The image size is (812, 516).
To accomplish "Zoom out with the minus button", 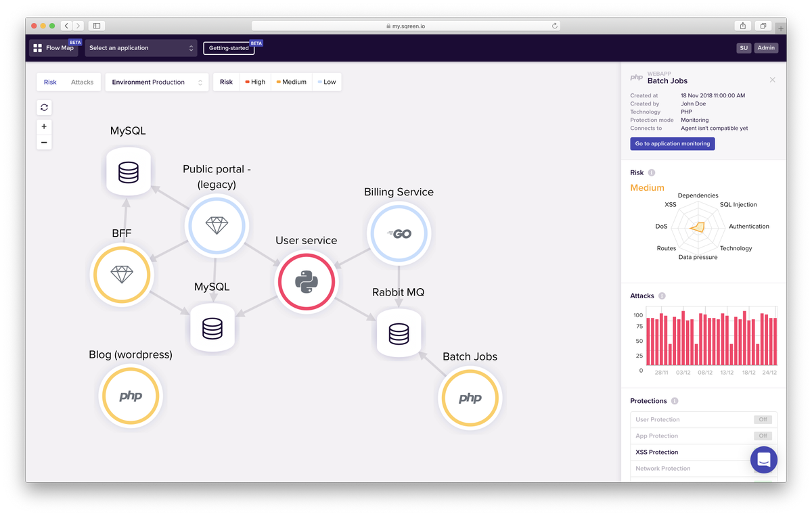I will (x=44, y=142).
